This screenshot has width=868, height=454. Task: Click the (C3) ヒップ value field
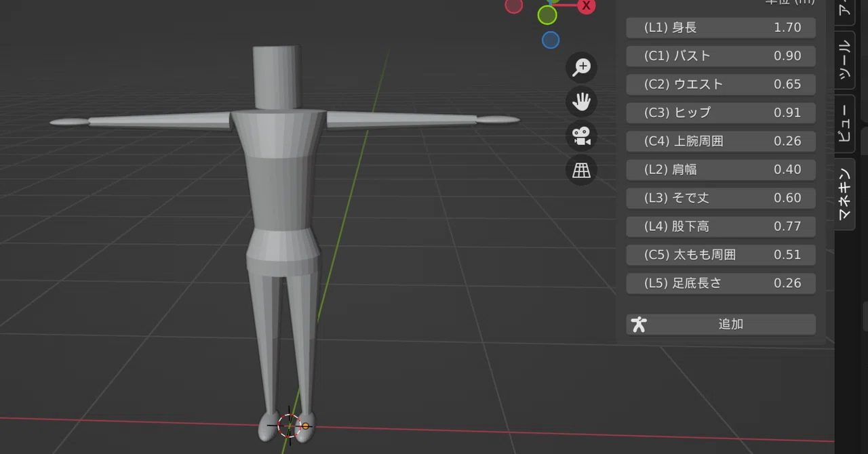[x=721, y=112]
